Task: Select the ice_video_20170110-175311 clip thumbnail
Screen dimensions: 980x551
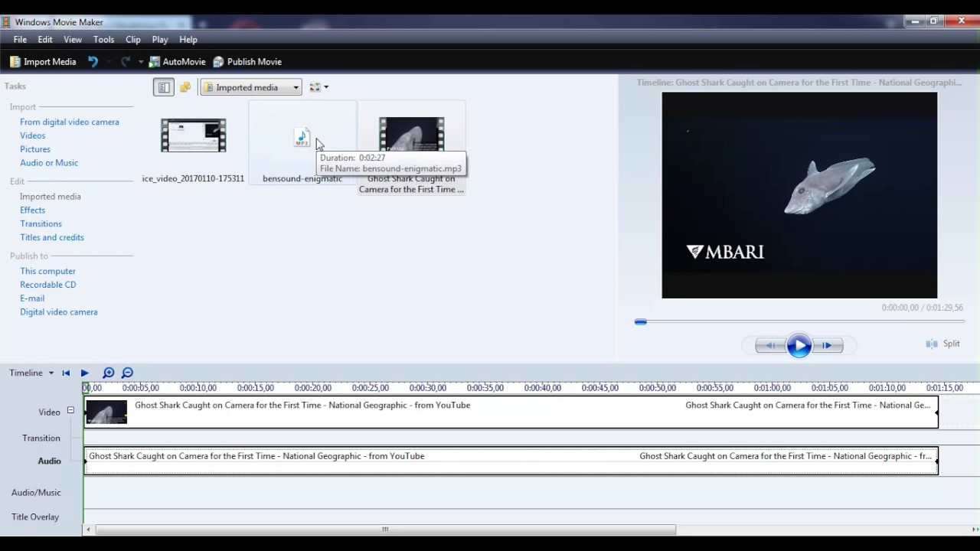Action: 193,135
